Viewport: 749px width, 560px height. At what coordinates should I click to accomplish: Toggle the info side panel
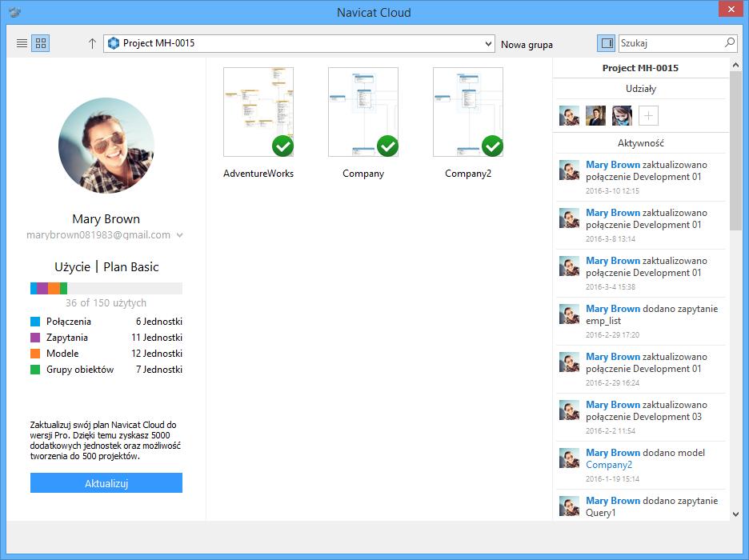tap(607, 43)
